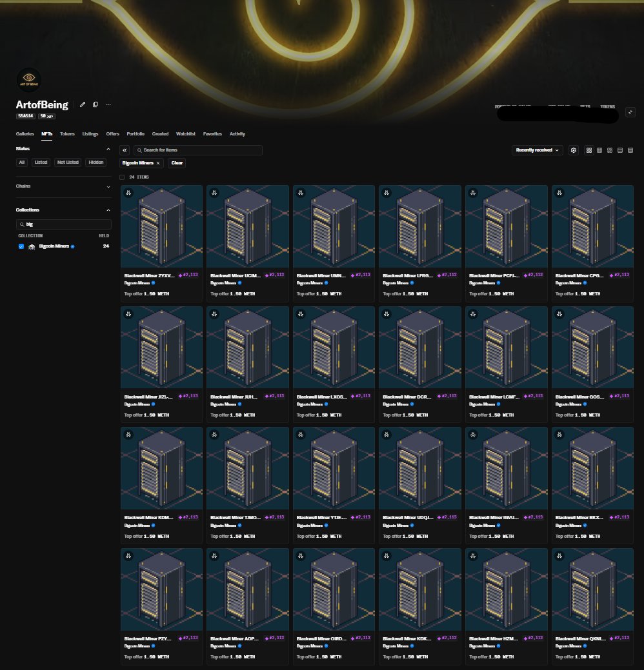Click badge icon on Blackwell Miner QKNL card
644x670 pixels.
559,556
